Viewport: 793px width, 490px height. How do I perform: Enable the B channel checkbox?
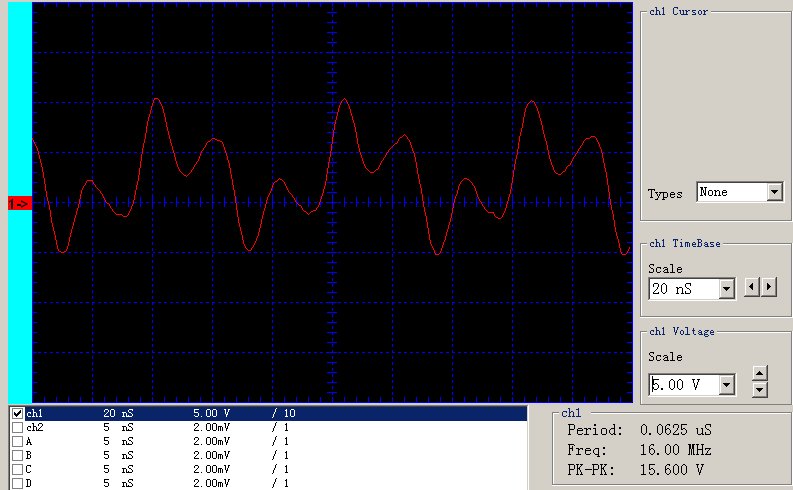tap(17, 455)
